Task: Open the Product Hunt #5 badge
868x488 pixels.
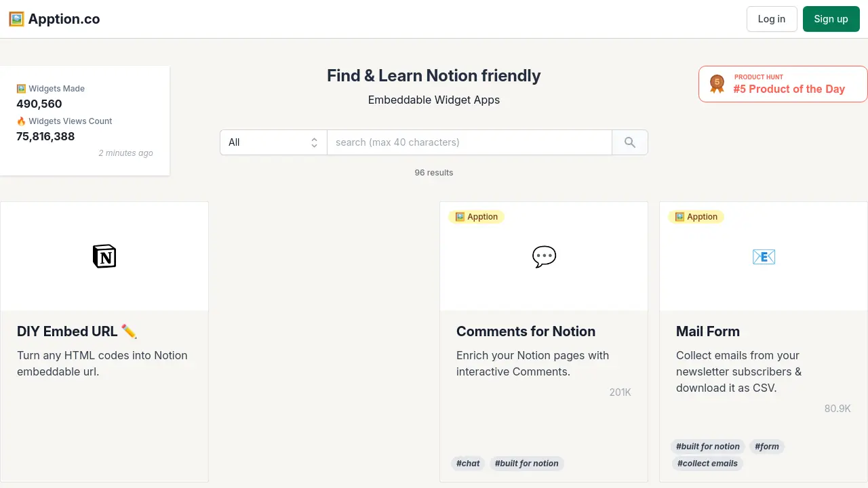Action: click(x=783, y=84)
